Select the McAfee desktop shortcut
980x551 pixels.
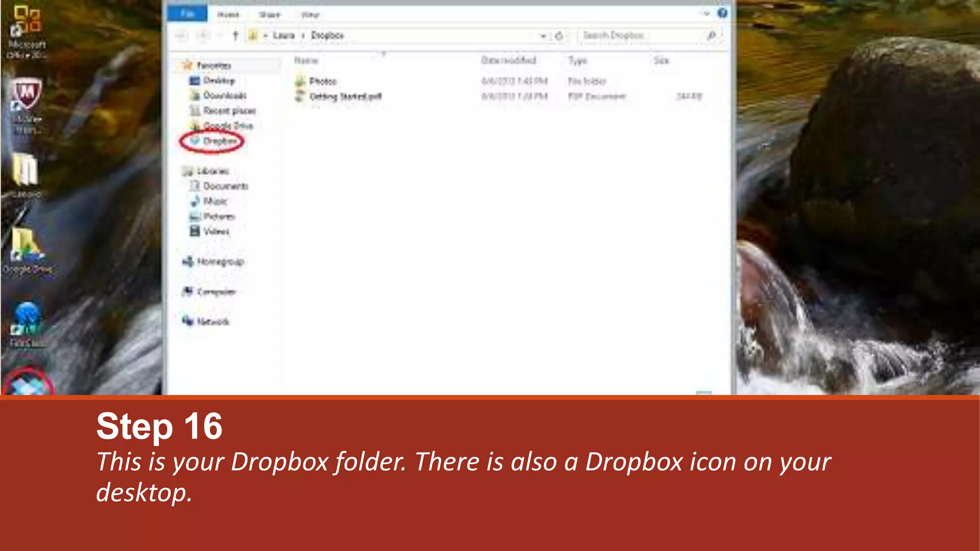(x=27, y=106)
